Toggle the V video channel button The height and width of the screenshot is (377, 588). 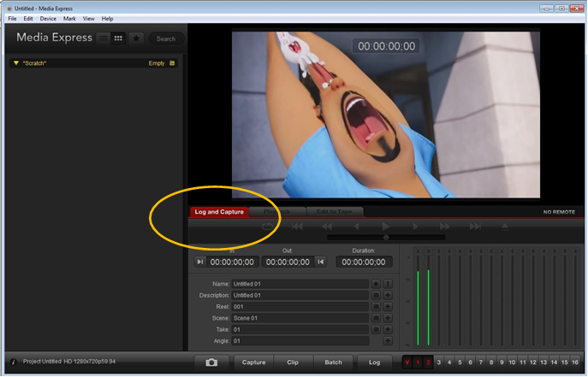point(407,362)
